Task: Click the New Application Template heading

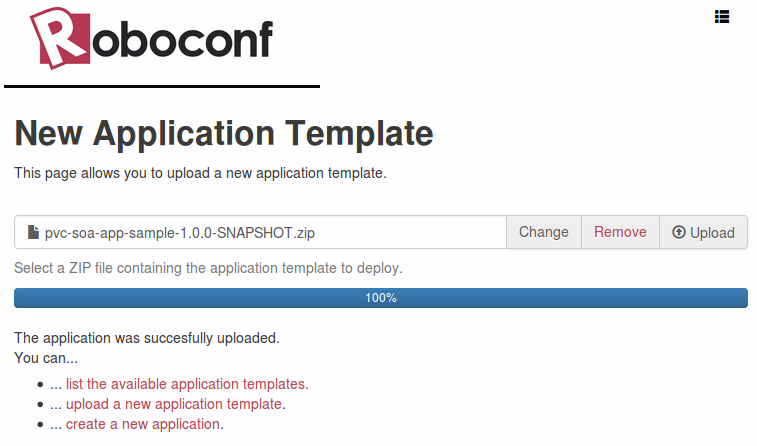Action: (x=224, y=134)
